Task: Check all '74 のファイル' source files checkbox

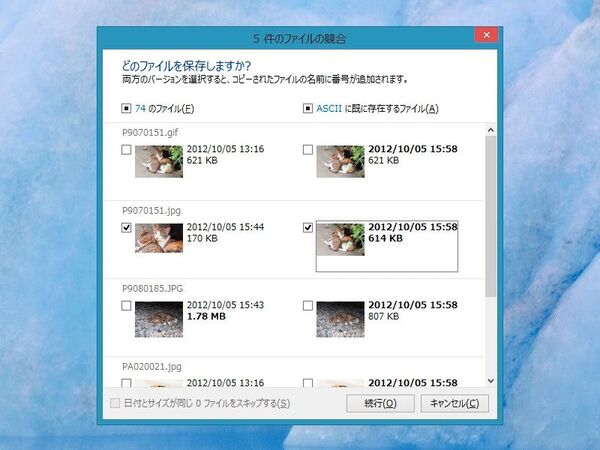Action: pos(126,108)
